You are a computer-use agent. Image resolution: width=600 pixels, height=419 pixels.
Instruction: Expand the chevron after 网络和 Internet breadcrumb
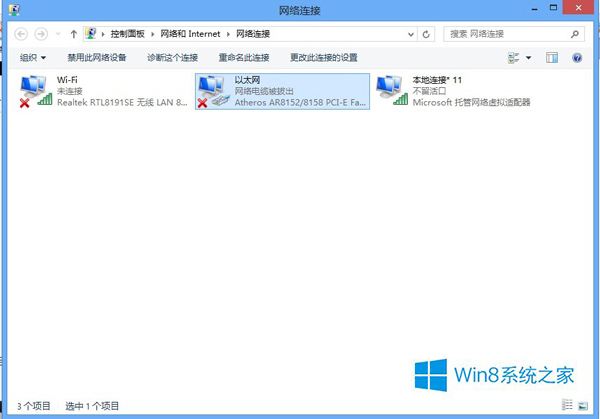point(228,34)
